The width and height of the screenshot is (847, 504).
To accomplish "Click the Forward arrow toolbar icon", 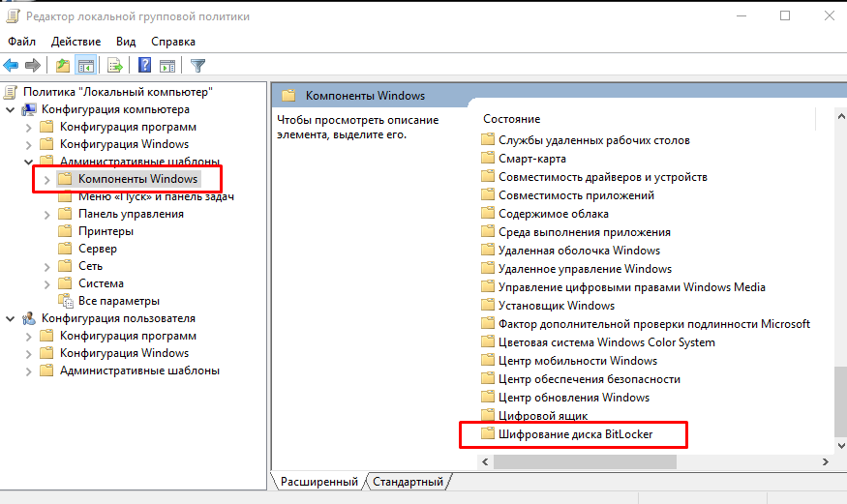I will 33,66.
